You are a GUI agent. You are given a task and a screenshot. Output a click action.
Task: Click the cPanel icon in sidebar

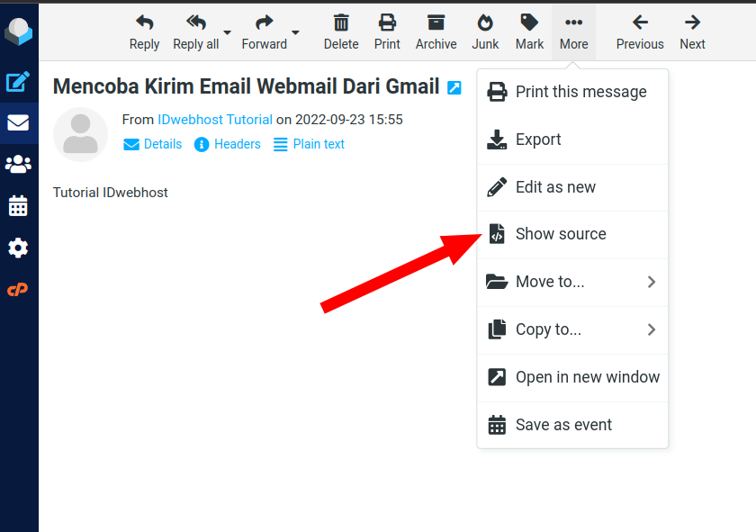(x=18, y=289)
